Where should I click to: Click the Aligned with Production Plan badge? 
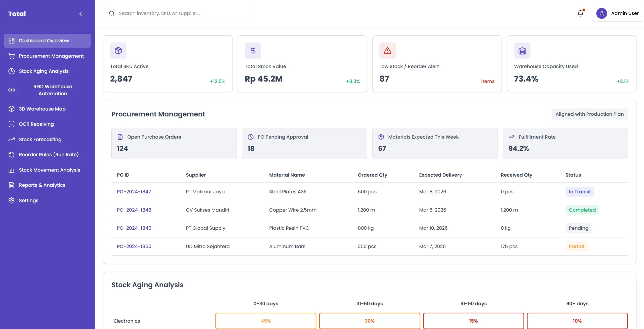[589, 114]
